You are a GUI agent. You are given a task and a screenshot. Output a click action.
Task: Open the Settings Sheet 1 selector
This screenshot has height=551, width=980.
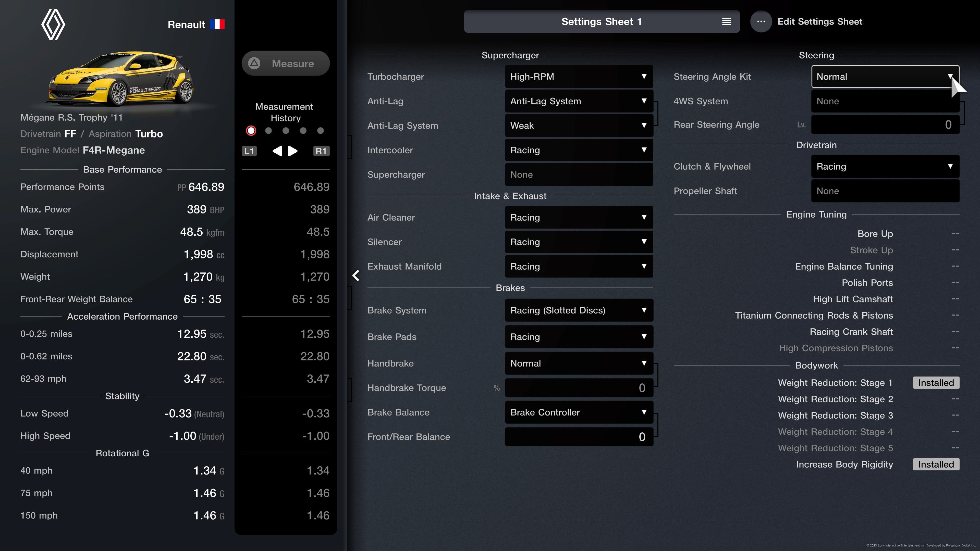[602, 22]
